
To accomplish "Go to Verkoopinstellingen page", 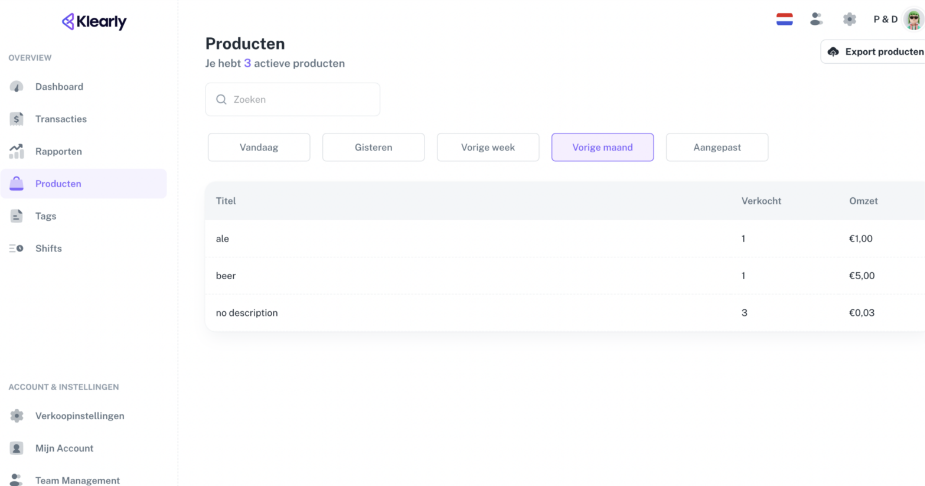I will point(79,416).
